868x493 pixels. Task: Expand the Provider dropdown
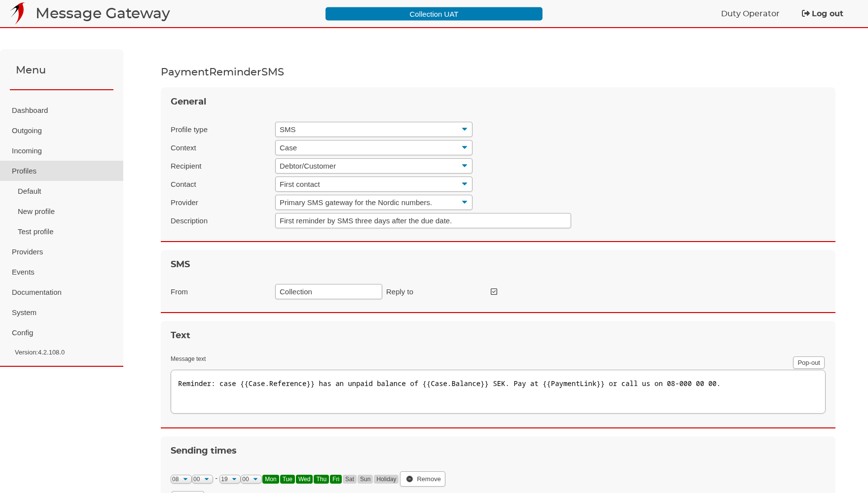coord(374,203)
